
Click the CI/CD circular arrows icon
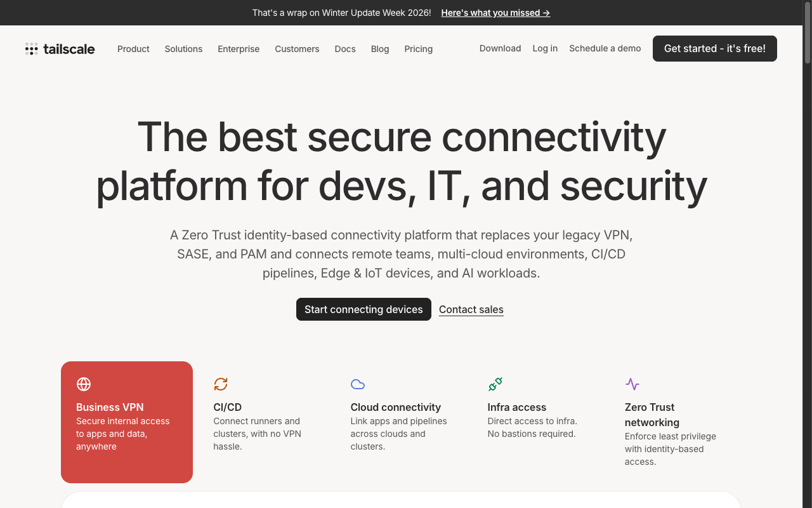(x=221, y=384)
